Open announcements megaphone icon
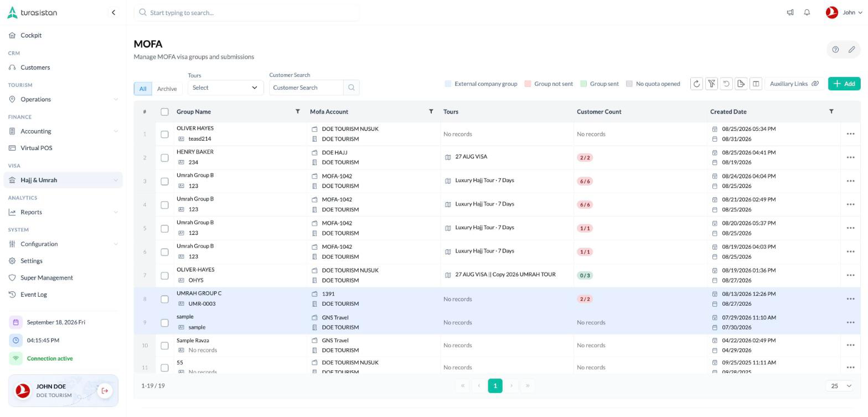The height and width of the screenshot is (417, 868). coord(790,12)
